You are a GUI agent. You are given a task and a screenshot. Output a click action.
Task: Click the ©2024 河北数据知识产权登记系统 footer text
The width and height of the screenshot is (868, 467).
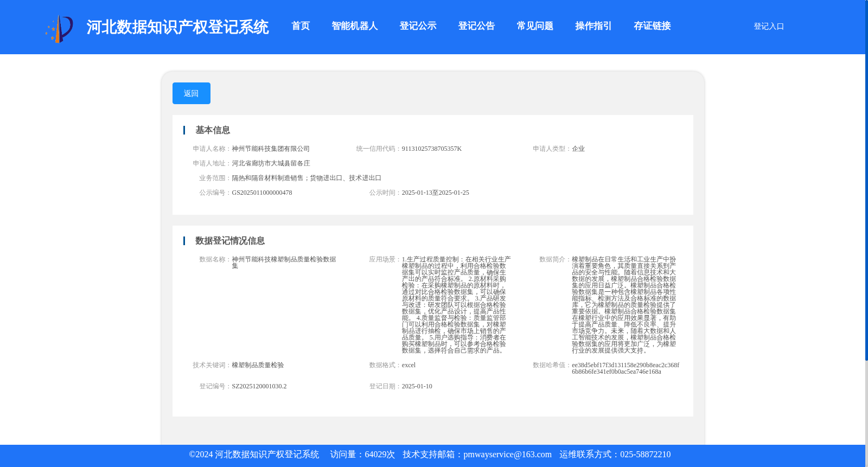(x=254, y=455)
